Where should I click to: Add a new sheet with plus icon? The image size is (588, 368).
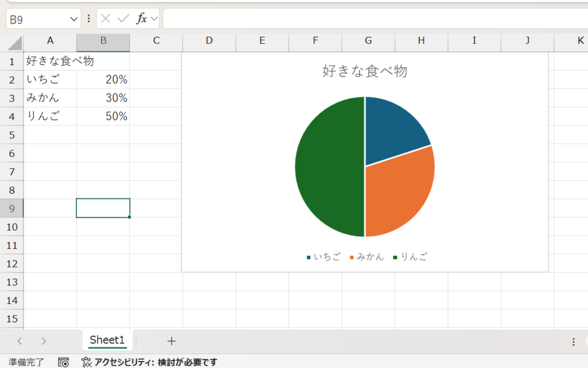171,341
